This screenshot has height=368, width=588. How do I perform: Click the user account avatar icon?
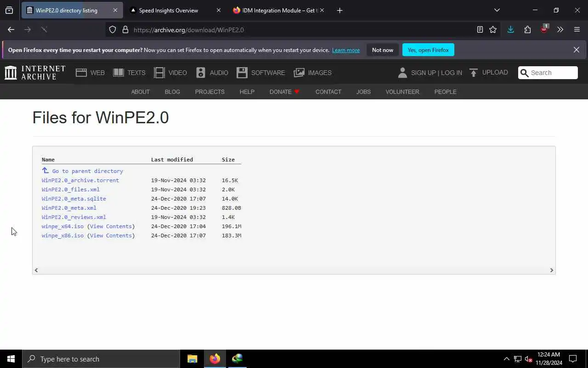pos(402,73)
